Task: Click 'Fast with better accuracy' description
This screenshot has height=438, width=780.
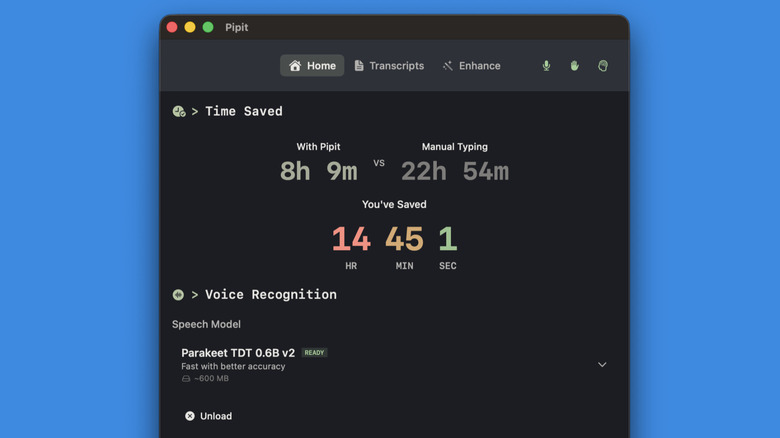Action: [233, 366]
